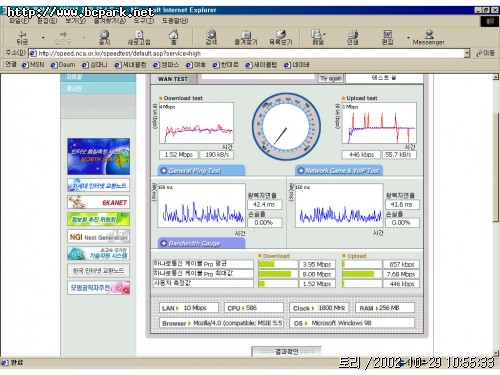Click the WAN TEST tab label
Viewport: 500px width, 375px height.
tap(173, 79)
